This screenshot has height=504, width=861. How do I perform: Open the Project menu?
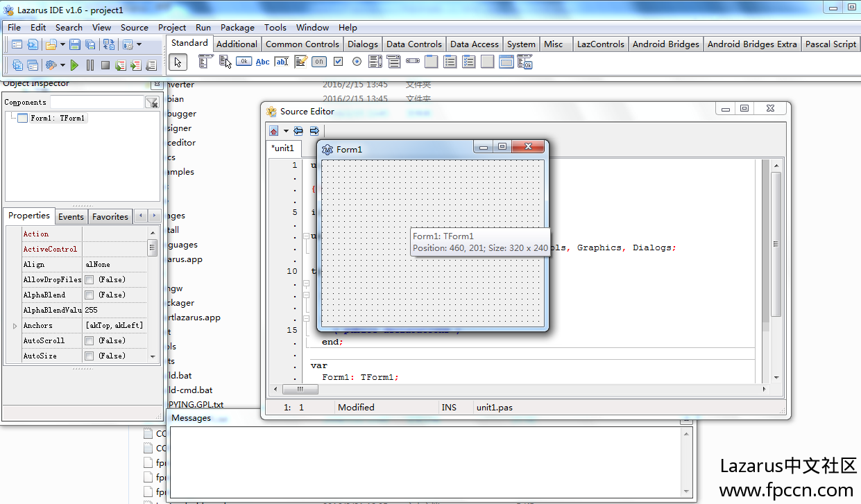click(172, 28)
